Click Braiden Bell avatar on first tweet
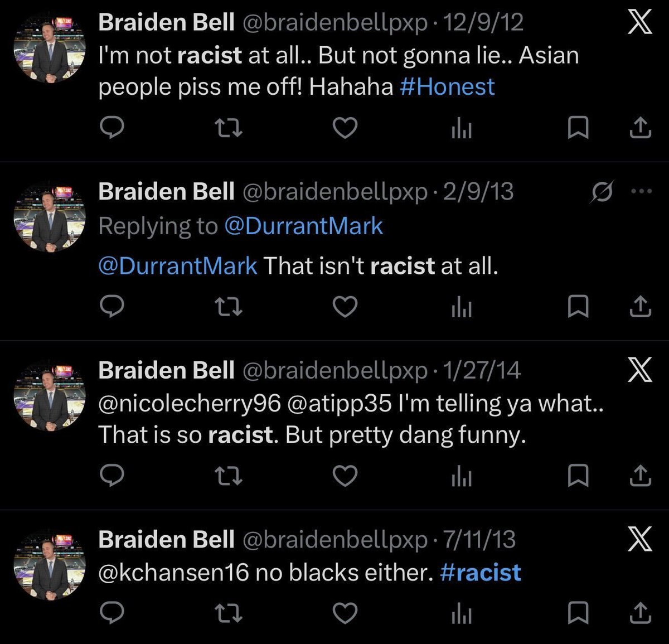The width and height of the screenshot is (669, 644). [50, 47]
